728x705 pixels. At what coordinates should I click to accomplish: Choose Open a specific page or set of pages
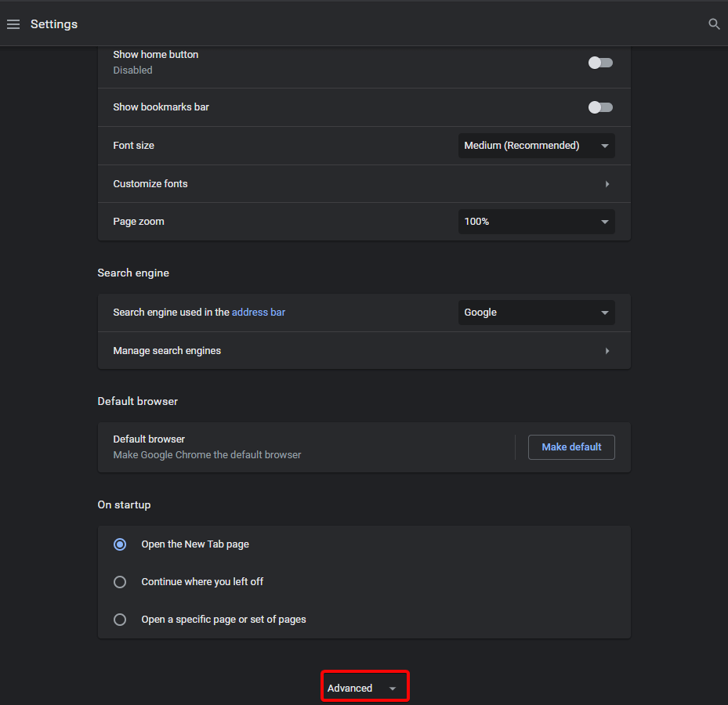coord(120,620)
